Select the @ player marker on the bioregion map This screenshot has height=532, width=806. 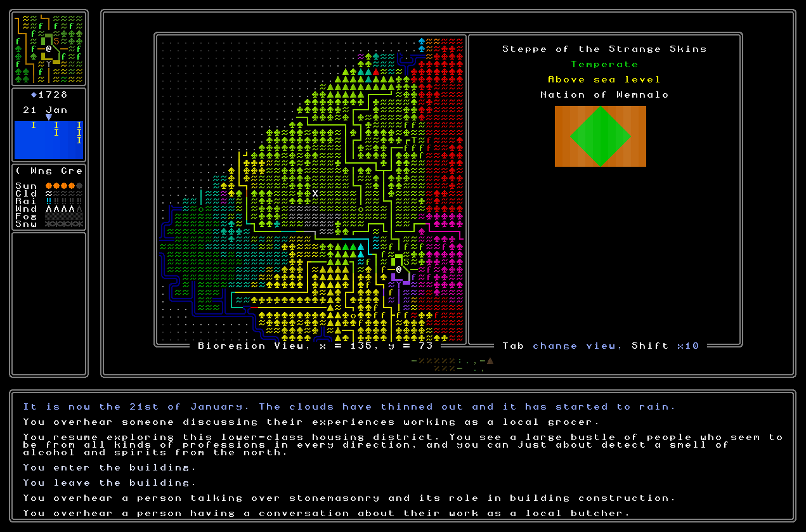coord(399,269)
